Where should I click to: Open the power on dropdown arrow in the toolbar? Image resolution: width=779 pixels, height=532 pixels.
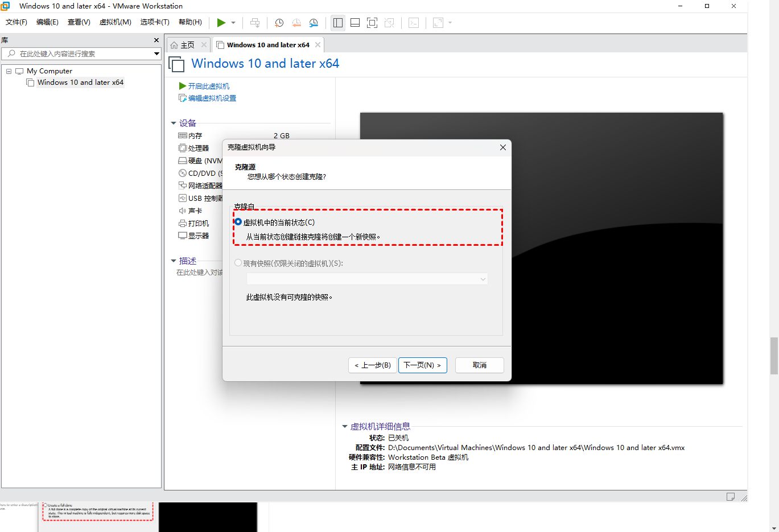tap(233, 23)
